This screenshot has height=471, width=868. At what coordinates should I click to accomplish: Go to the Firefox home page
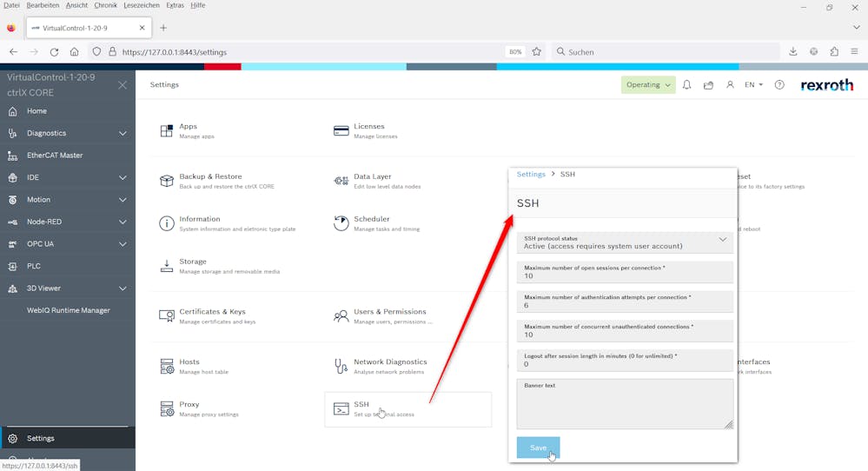tap(74, 52)
